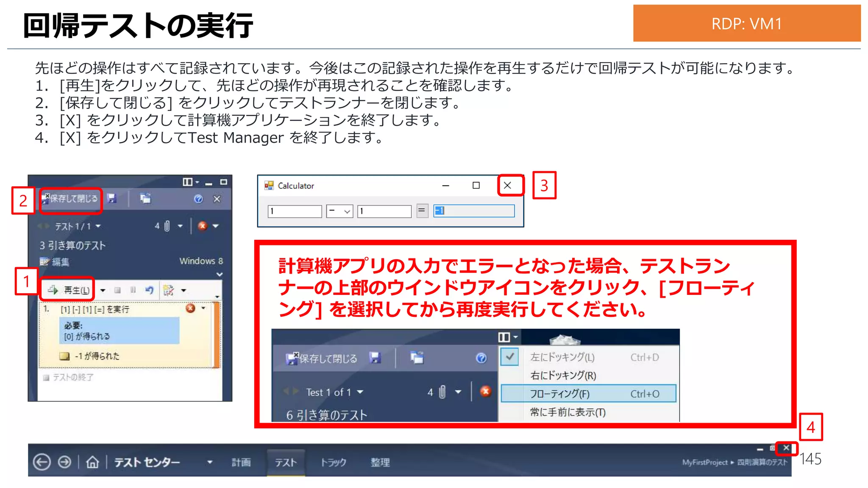Click the Calculator result field showing -1

pos(474,211)
